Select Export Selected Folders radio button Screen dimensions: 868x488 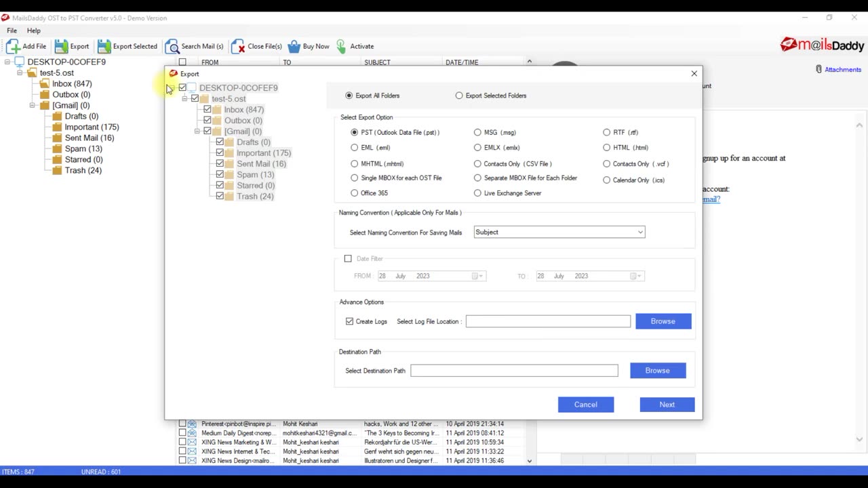(459, 96)
